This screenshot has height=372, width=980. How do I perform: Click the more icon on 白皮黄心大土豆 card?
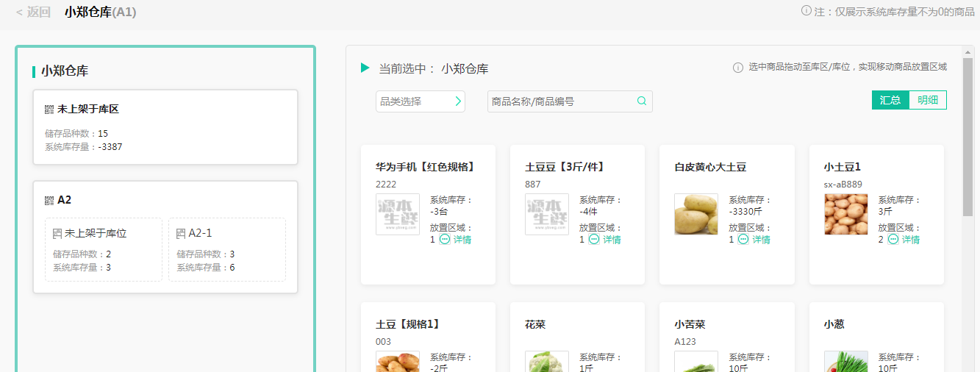(743, 240)
